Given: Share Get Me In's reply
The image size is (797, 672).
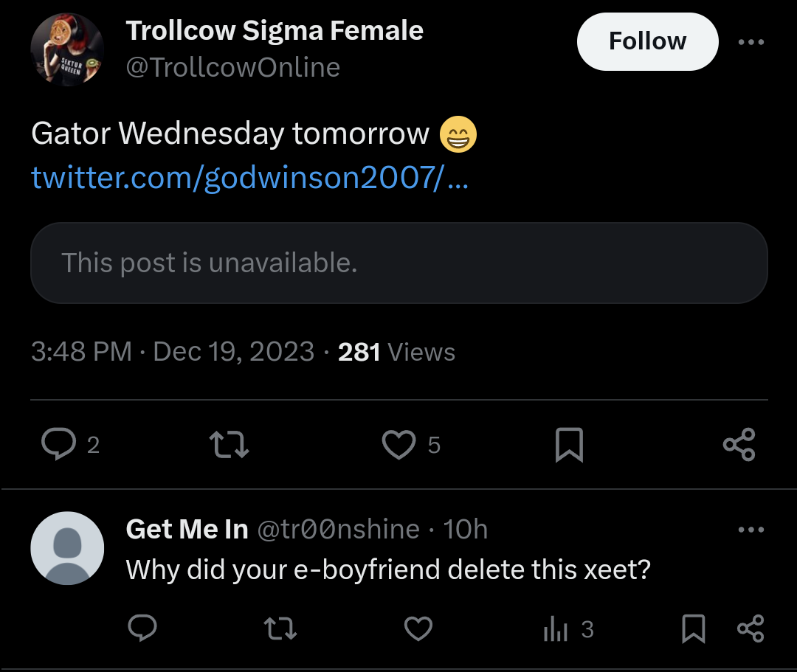Looking at the screenshot, I should tap(751, 628).
